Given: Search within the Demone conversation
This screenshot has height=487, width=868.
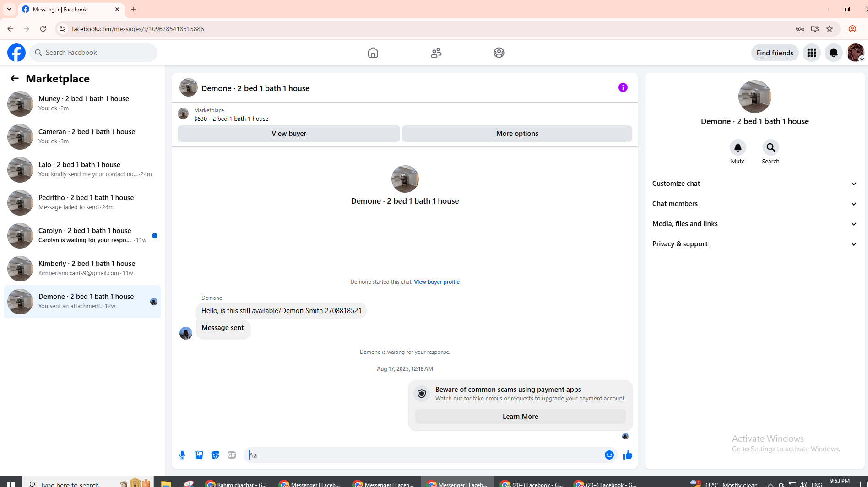Looking at the screenshot, I should 770,147.
